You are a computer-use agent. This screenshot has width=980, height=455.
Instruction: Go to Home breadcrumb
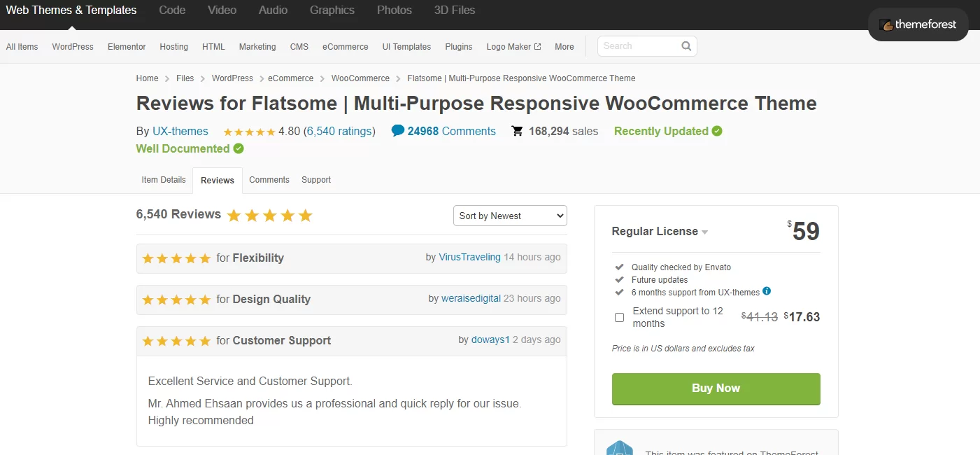point(148,78)
